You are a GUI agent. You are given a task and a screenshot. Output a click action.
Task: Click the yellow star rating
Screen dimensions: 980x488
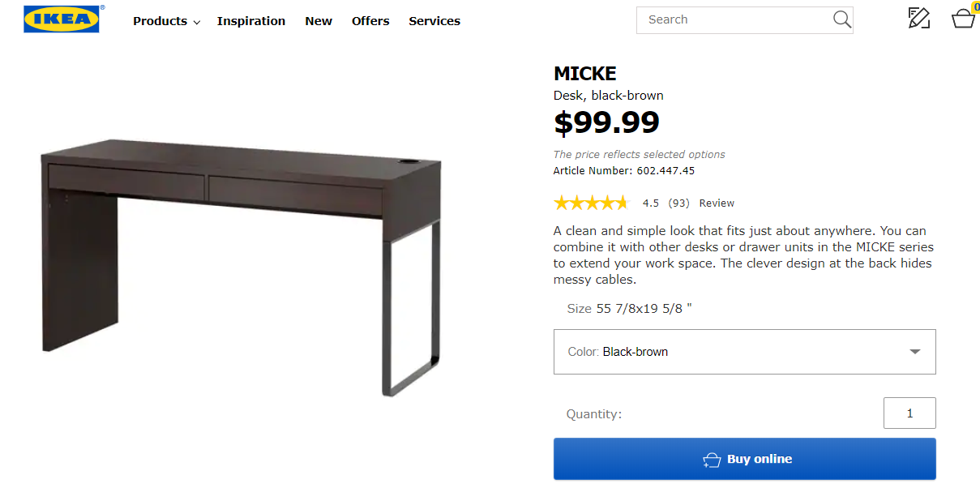pos(591,203)
